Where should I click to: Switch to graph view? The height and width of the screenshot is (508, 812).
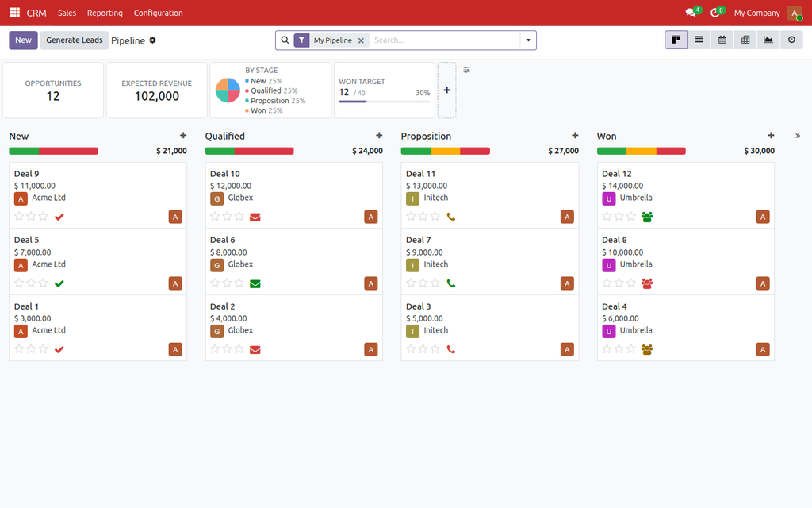(768, 40)
